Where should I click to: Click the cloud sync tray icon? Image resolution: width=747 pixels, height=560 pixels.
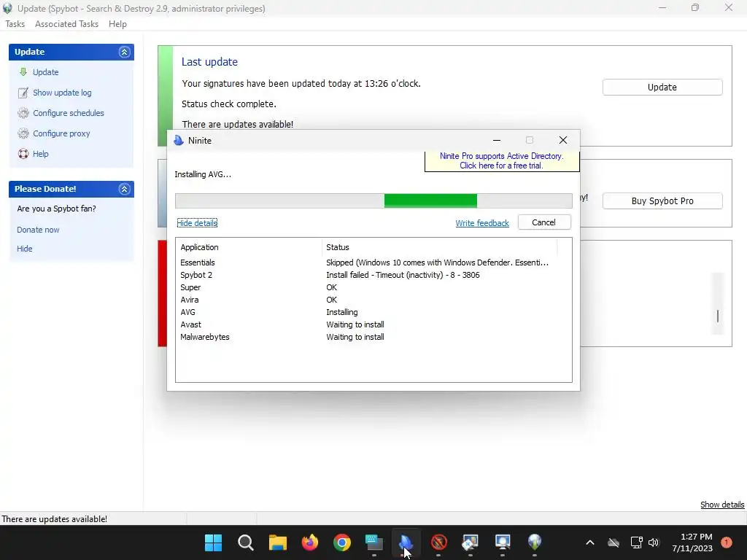(x=614, y=542)
